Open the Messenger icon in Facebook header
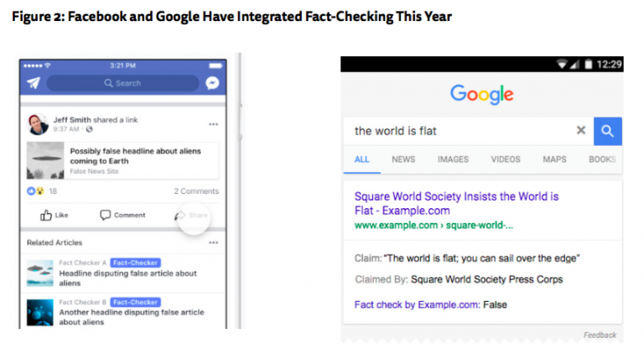The image size is (644, 359). [213, 83]
